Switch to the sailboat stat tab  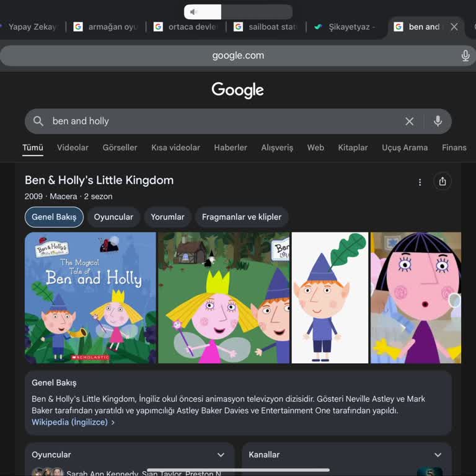point(267,27)
